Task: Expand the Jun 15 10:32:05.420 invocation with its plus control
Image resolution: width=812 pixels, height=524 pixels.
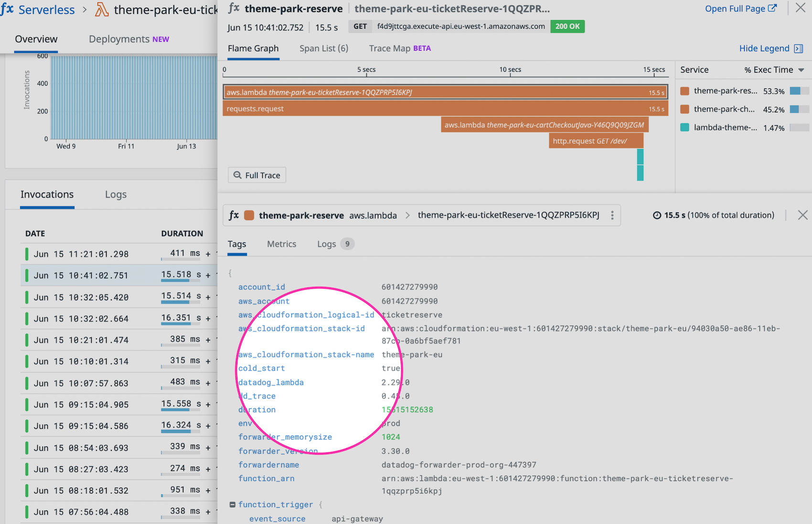Action: (208, 297)
